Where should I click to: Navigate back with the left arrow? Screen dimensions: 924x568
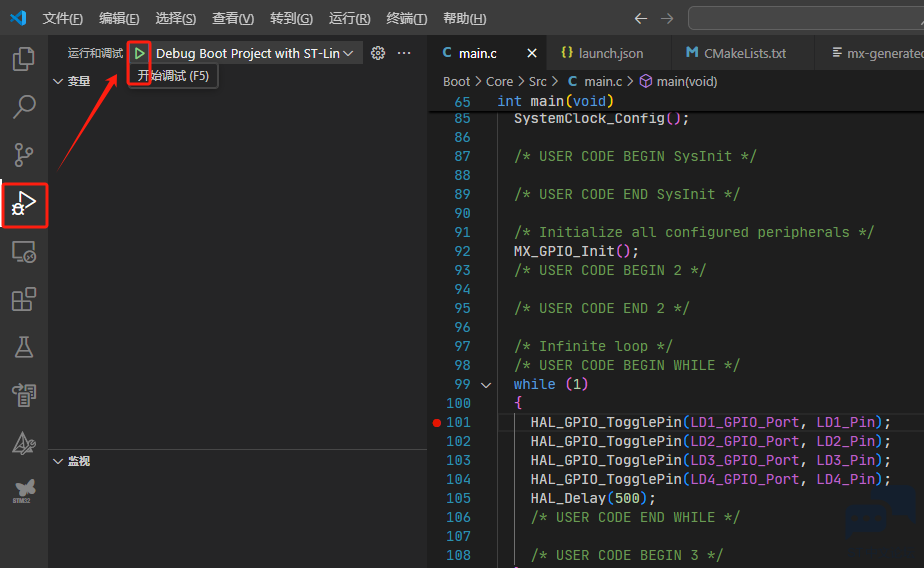641,19
